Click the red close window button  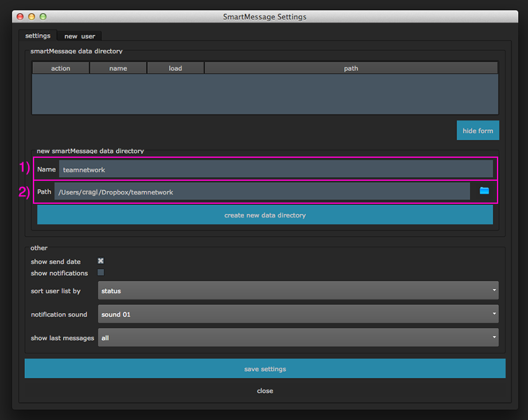pyautogui.click(x=20, y=16)
